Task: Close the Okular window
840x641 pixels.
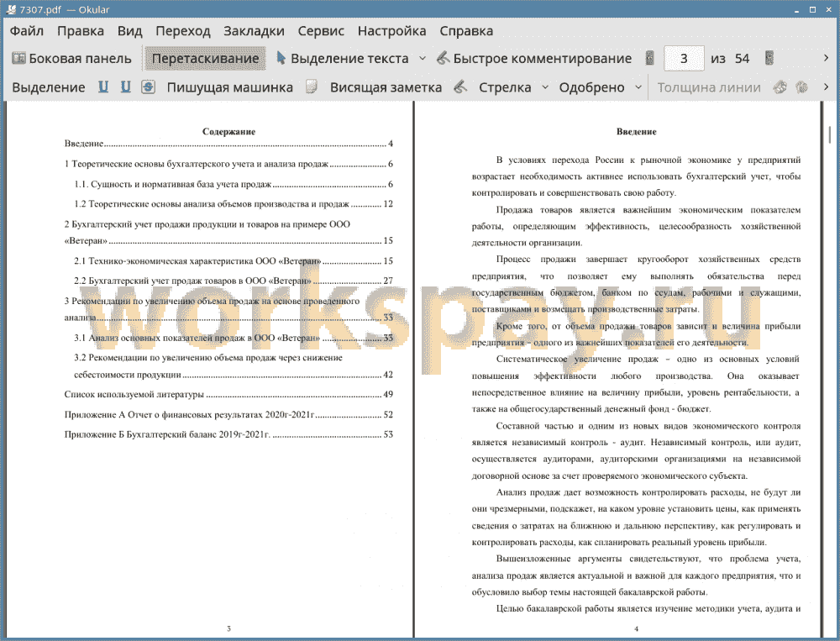Action: coord(827,9)
